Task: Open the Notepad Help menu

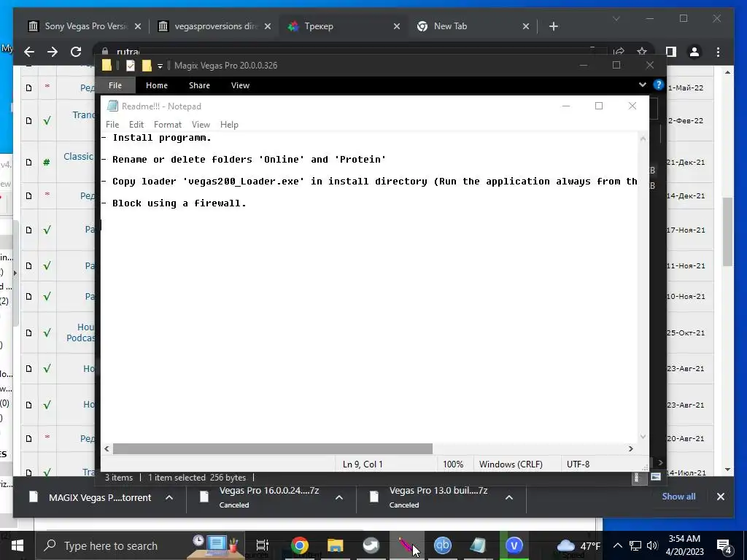Action: coord(229,124)
